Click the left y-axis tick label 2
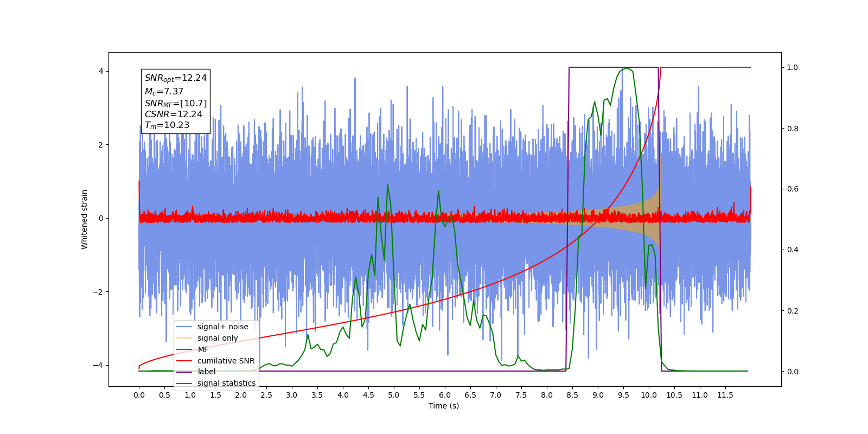This screenshot has height=434, width=868. (101, 145)
